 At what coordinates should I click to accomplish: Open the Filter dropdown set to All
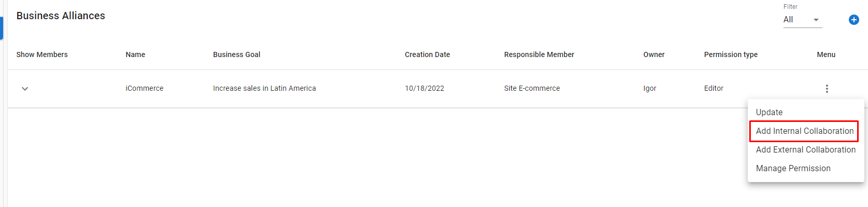pos(802,20)
